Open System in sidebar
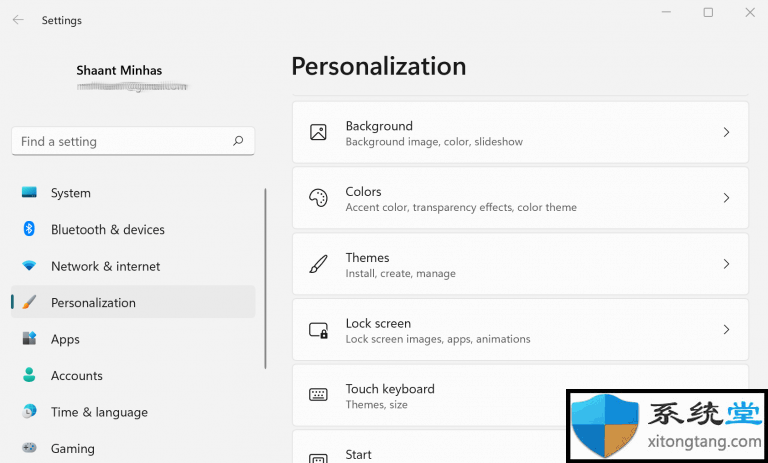Viewport: 768px width, 463px height. (x=133, y=193)
